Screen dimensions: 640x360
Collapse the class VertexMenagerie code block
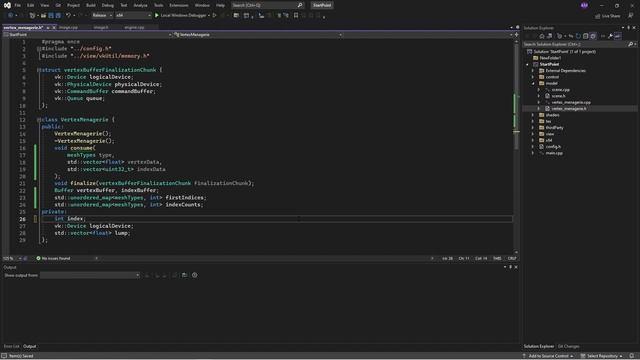point(39,120)
